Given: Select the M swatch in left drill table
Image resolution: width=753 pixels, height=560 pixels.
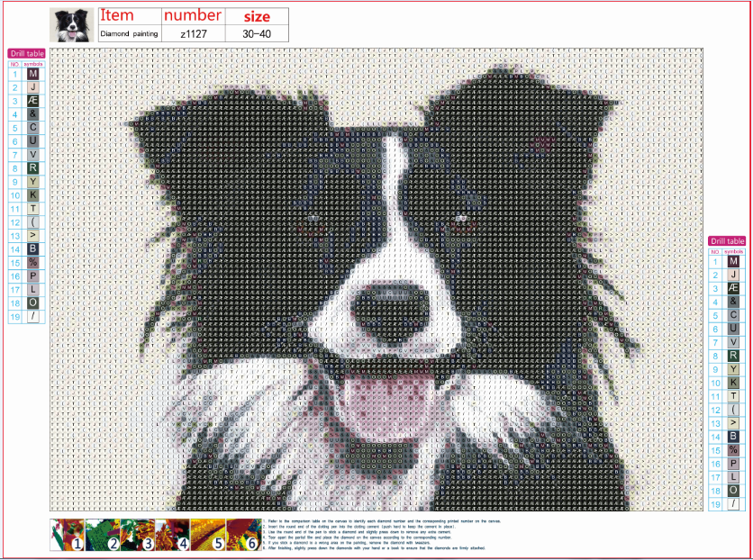Looking at the screenshot, I should 32,74.
